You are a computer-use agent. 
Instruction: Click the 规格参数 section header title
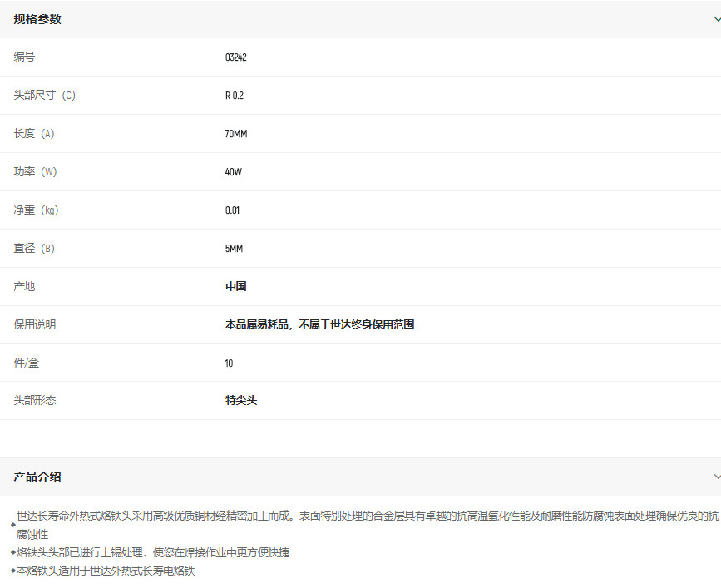click(x=37, y=19)
